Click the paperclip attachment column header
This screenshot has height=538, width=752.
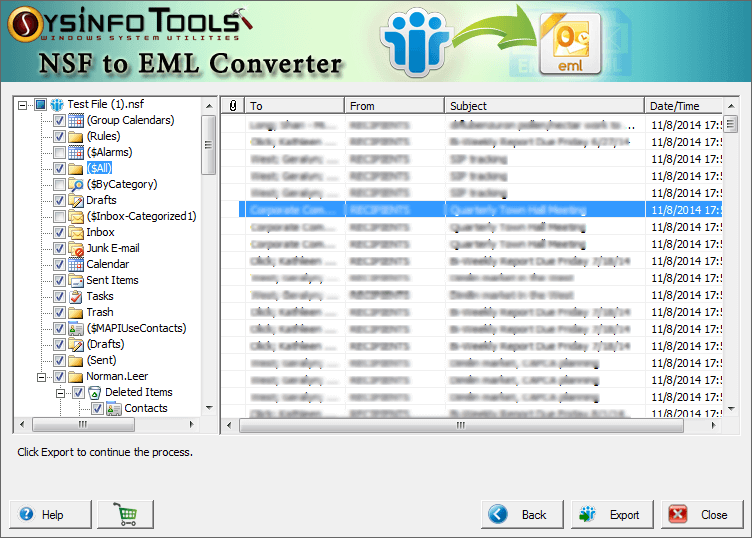point(233,105)
